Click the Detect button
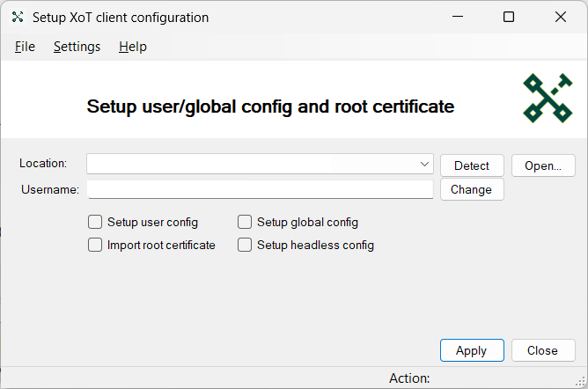Viewport: 588px width, 389px height. (x=472, y=165)
